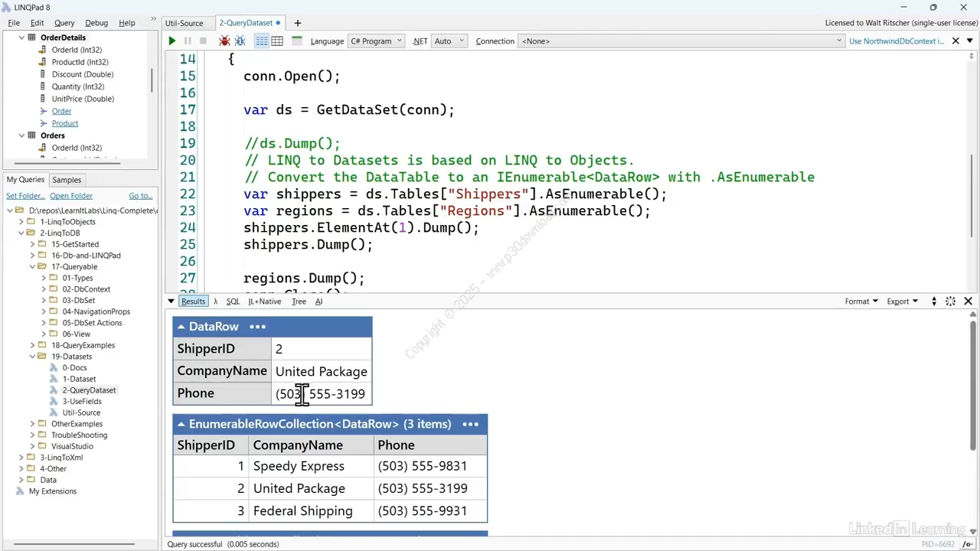Open the File menu
This screenshot has width=980, height=551.
tap(14, 23)
